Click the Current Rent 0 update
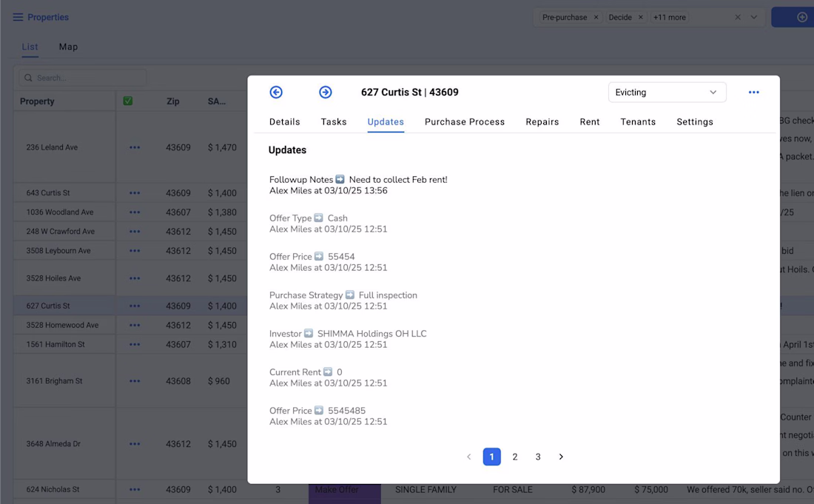Screen dimensions: 814x504 pos(328,377)
